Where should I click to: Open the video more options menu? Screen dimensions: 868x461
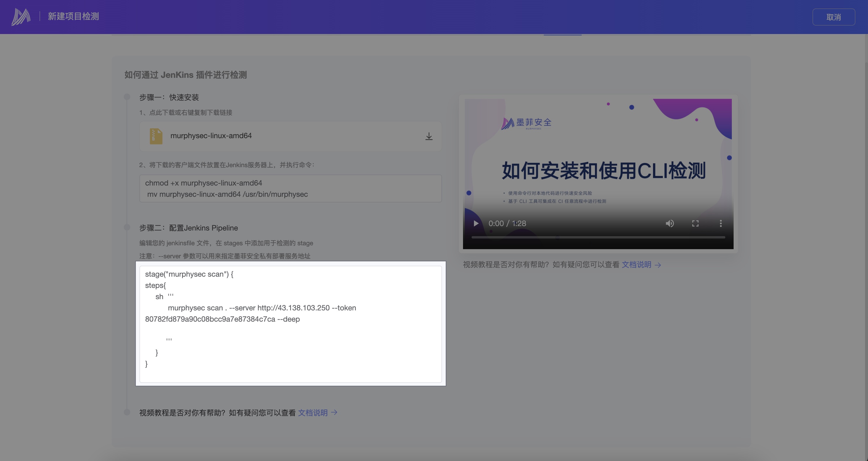[x=721, y=223]
